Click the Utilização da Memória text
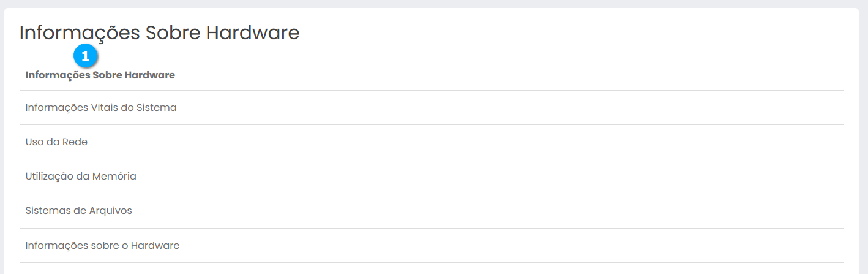Screen dimensions: 868x274 click(x=81, y=177)
